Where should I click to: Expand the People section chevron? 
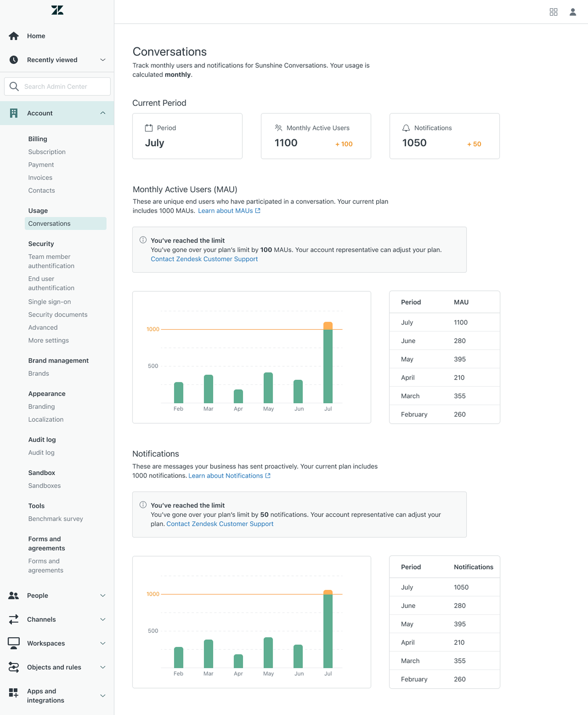(x=103, y=596)
